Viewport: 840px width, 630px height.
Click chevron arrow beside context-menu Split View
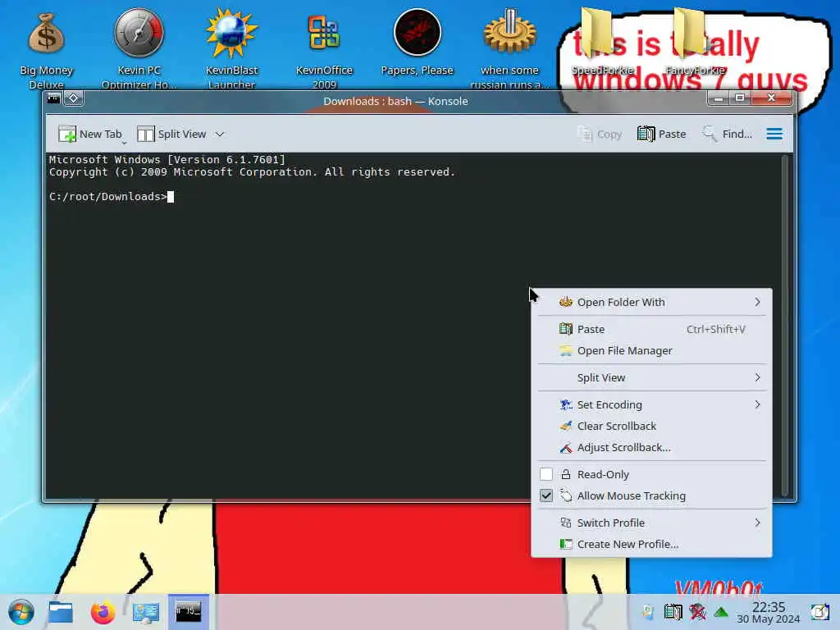pos(757,377)
